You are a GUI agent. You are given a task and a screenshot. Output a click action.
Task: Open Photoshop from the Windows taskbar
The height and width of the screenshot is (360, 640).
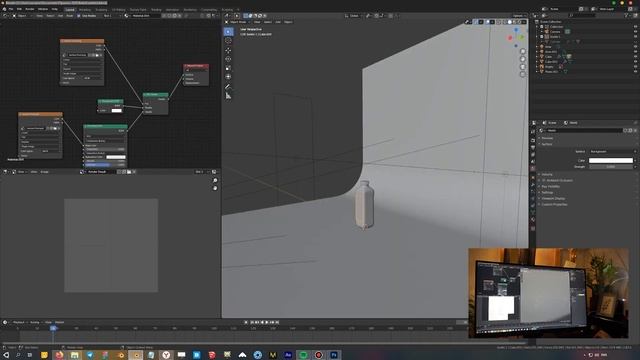pyautogui.click(x=334, y=355)
